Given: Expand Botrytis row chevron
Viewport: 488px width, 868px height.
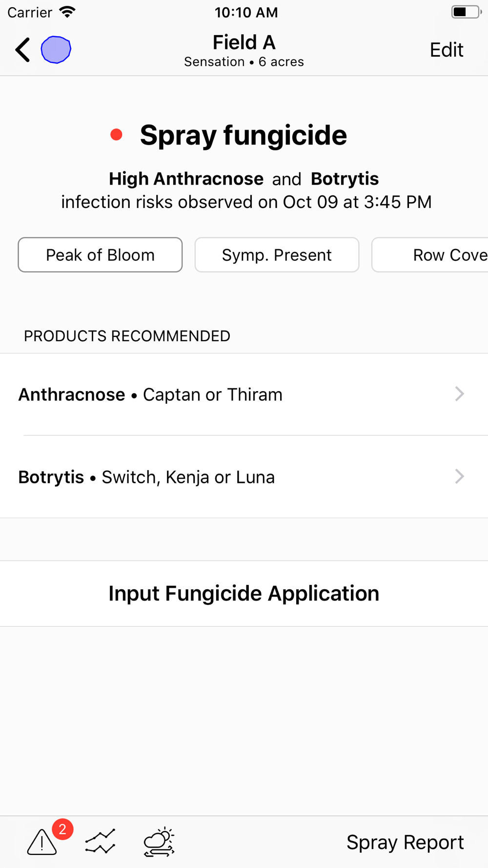Looking at the screenshot, I should point(459,476).
